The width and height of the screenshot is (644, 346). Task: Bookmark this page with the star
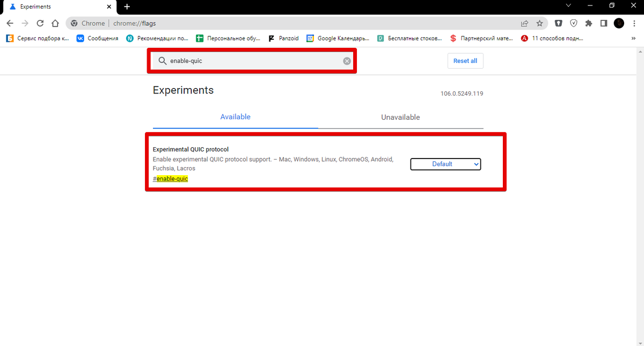click(x=540, y=24)
